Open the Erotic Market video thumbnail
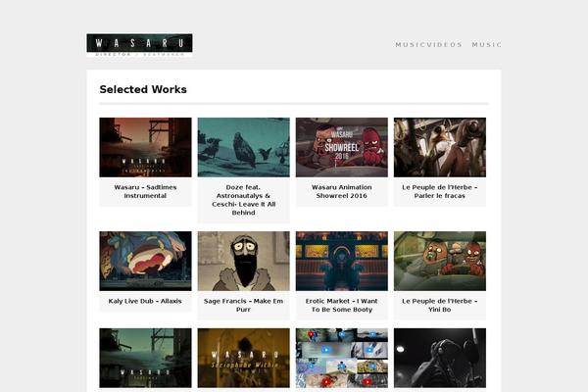 point(342,261)
